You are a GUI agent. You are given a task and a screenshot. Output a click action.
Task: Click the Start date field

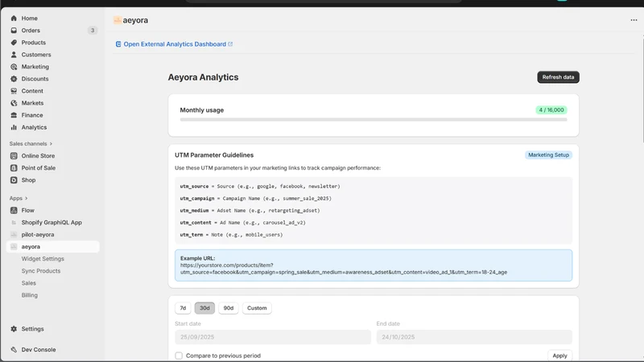pos(273,337)
